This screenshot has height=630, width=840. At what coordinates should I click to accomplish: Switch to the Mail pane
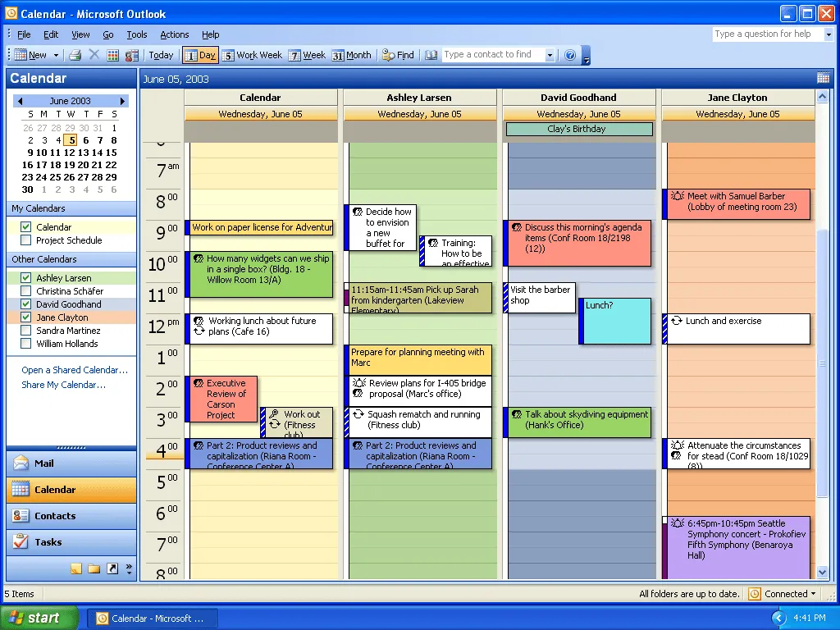(72, 463)
